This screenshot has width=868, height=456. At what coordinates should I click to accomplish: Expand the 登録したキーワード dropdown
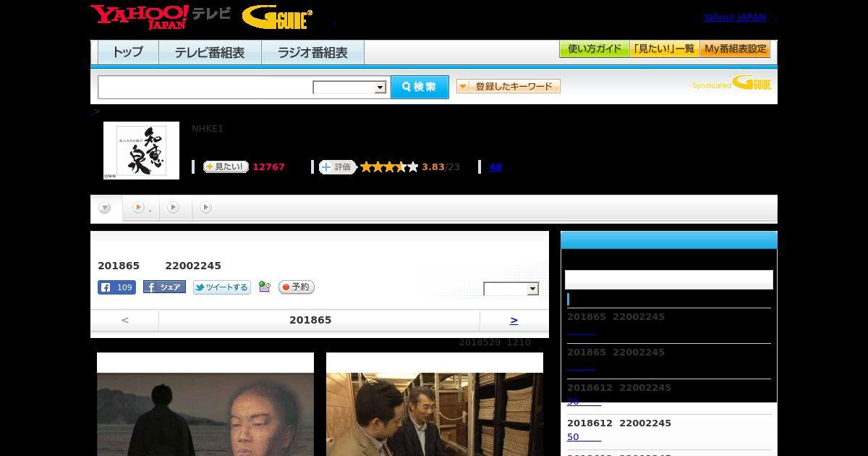pyautogui.click(x=508, y=86)
